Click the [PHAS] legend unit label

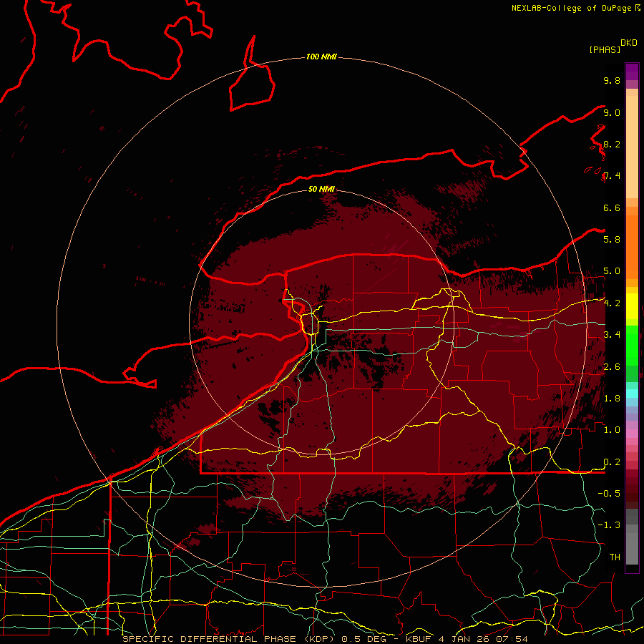(605, 49)
